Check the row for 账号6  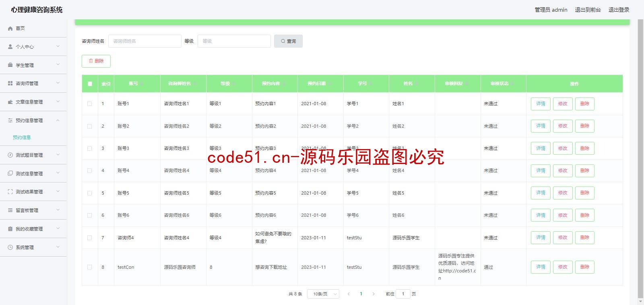[90, 215]
